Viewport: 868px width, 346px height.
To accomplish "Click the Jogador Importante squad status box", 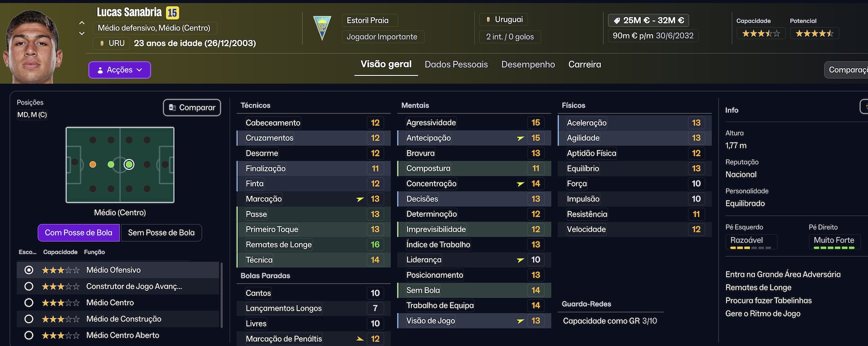I will point(382,37).
